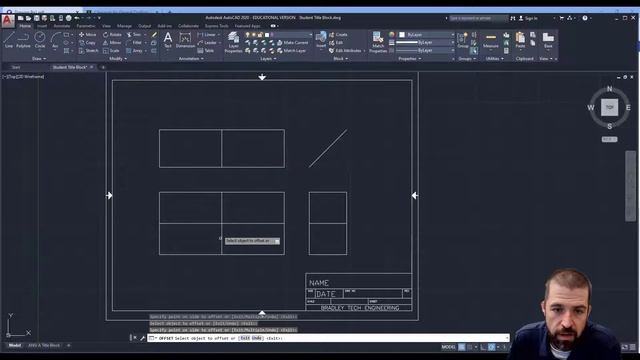Screen dimensions: 640x360
Task: Select the Line tool
Action: (x=9, y=40)
